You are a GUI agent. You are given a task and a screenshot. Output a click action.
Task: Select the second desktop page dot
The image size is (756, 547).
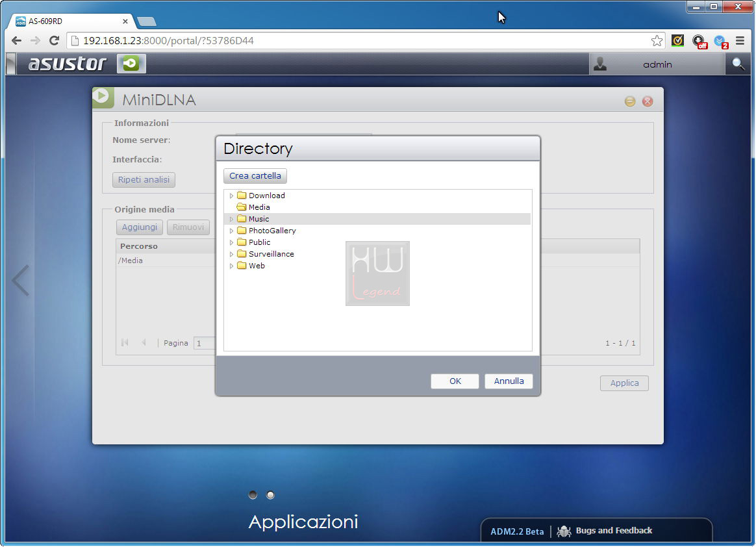pyautogui.click(x=270, y=495)
